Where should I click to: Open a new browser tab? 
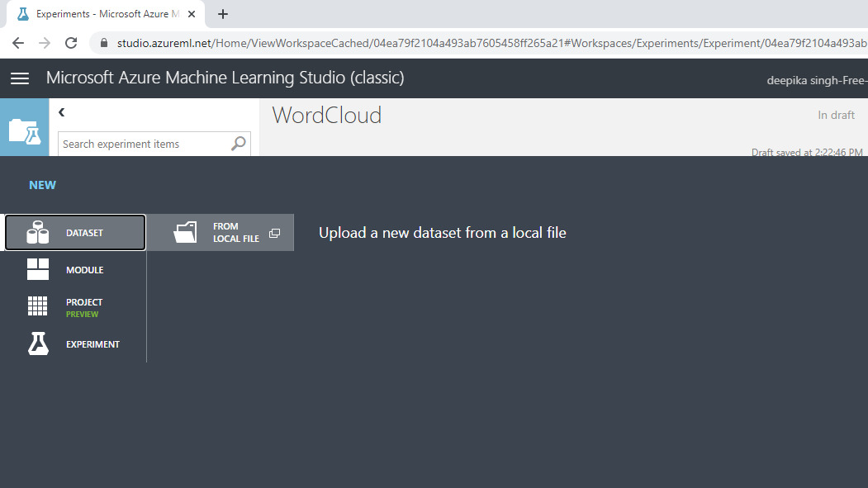pyautogui.click(x=222, y=14)
